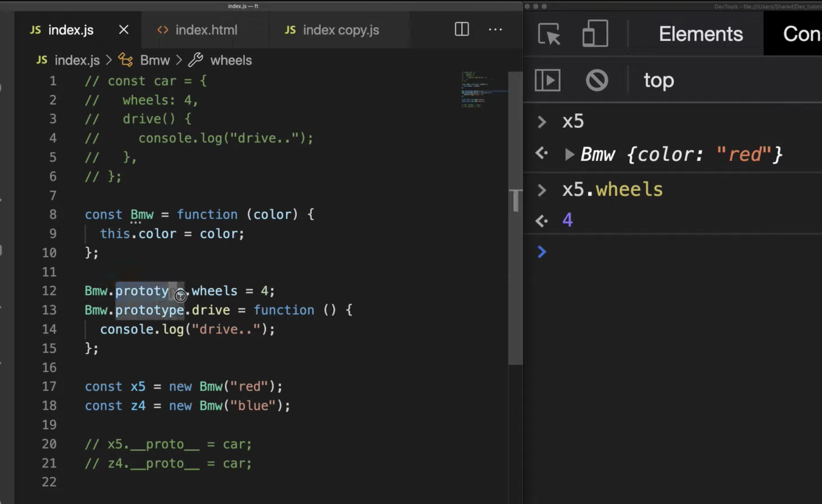Screen dimensions: 822x504
Task: Click the split editor icon
Action: tap(461, 29)
